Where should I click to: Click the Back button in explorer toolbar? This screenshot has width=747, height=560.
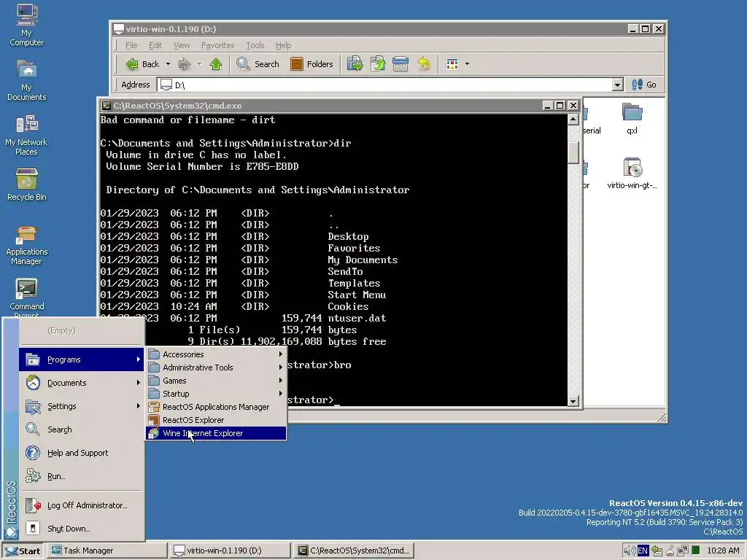tap(142, 64)
